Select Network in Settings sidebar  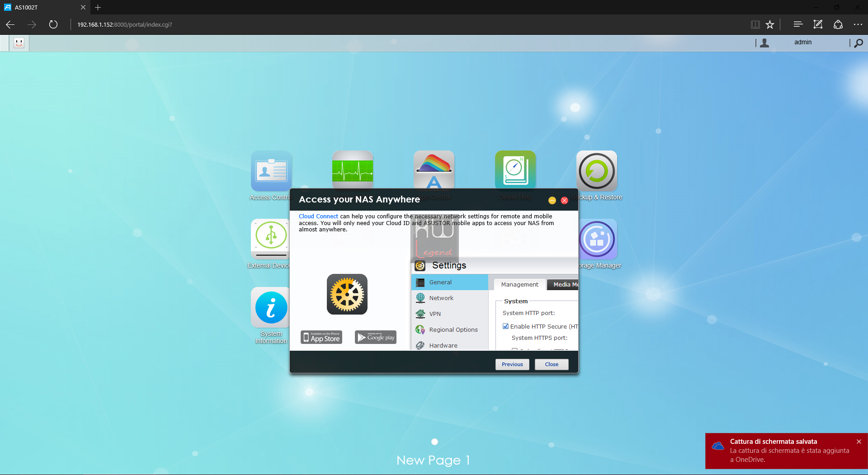point(450,298)
